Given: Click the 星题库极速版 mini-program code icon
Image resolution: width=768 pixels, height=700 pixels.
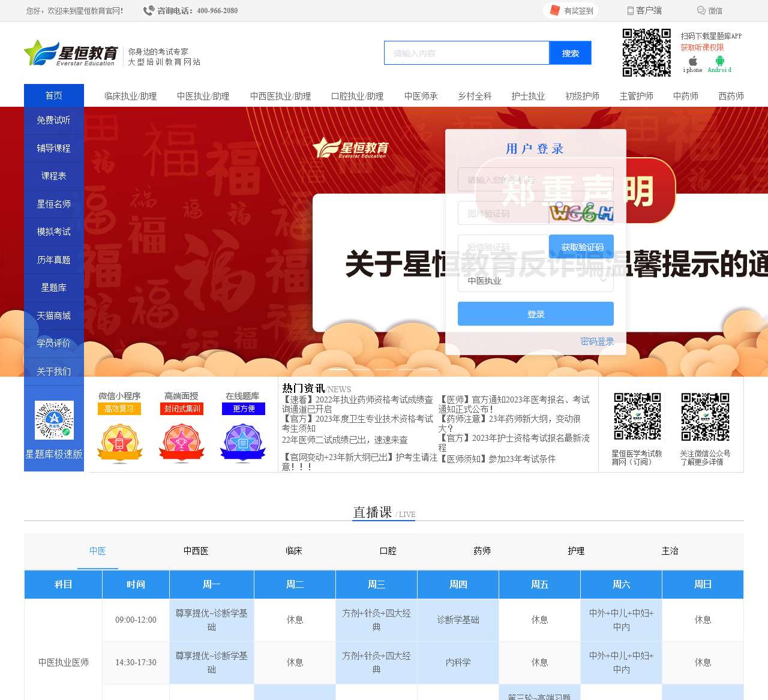Looking at the screenshot, I should [54, 420].
